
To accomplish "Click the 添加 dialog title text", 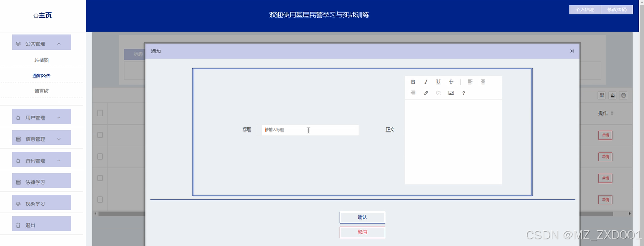I will pos(156,51).
